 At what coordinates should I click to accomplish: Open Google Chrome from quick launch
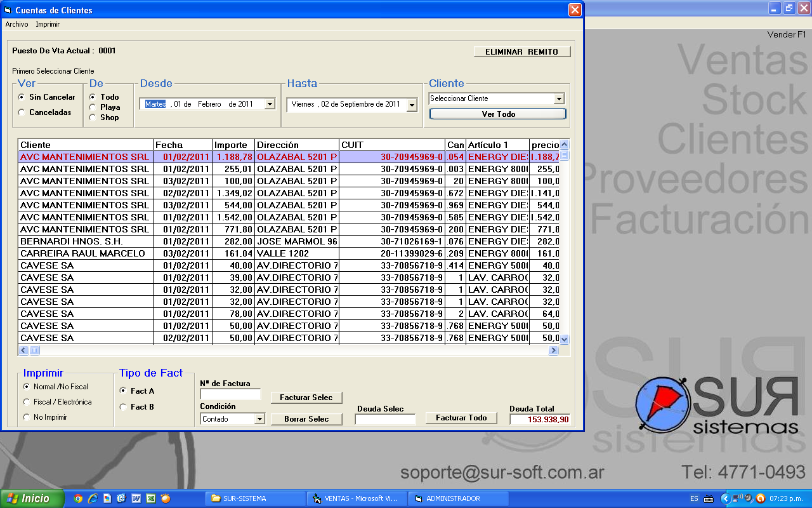78,498
